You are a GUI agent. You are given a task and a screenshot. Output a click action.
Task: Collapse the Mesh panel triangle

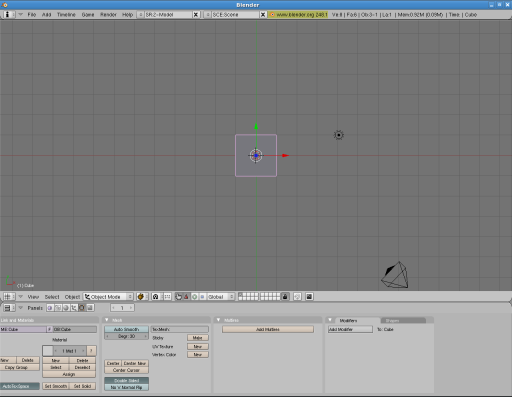[107, 320]
